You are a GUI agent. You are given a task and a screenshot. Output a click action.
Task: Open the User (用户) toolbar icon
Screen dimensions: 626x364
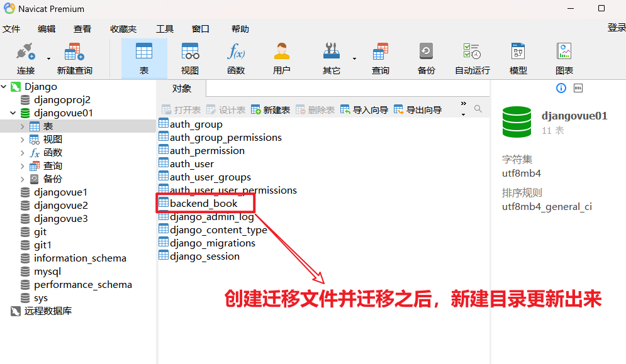click(281, 58)
